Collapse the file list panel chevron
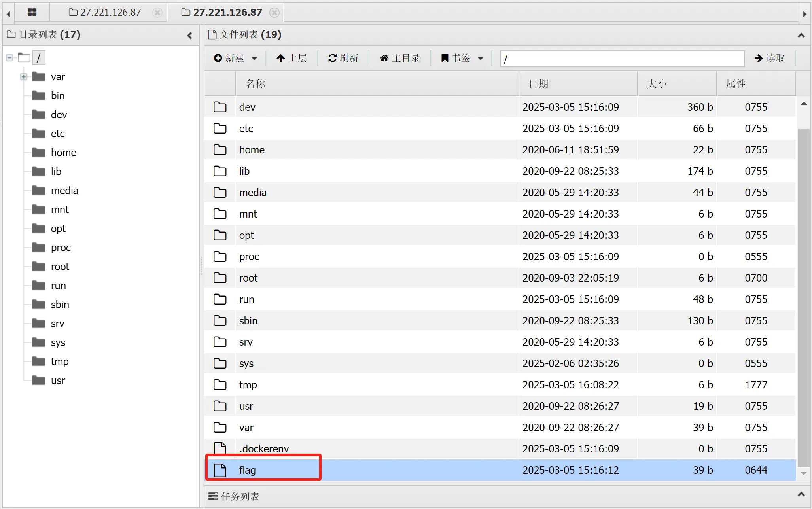Viewport: 812px width, 509px height. pyautogui.click(x=801, y=35)
